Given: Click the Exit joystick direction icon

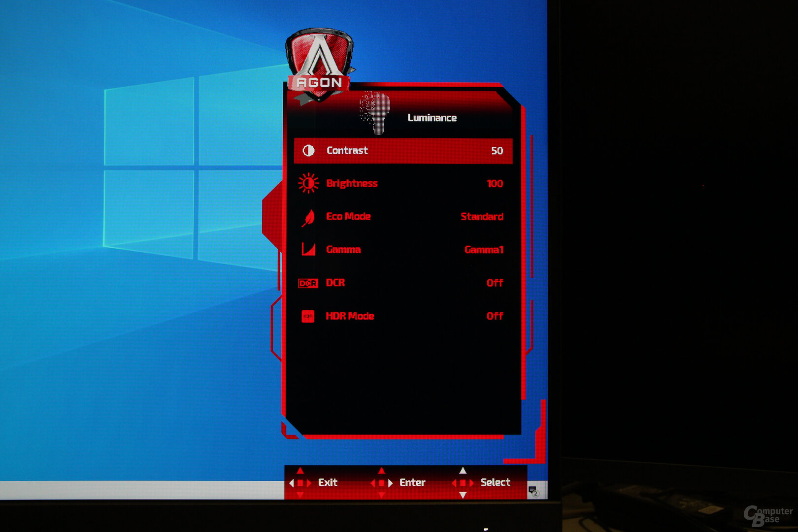Looking at the screenshot, I should [x=300, y=483].
